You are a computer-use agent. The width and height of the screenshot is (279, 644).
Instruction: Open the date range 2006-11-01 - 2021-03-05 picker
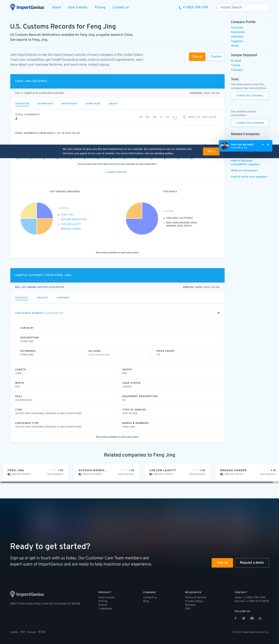pyautogui.click(x=200, y=117)
